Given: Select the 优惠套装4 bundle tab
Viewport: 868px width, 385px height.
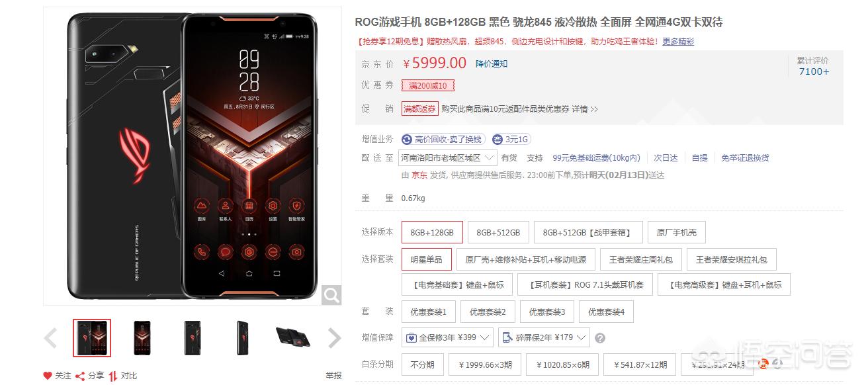Looking at the screenshot, I should (606, 312).
